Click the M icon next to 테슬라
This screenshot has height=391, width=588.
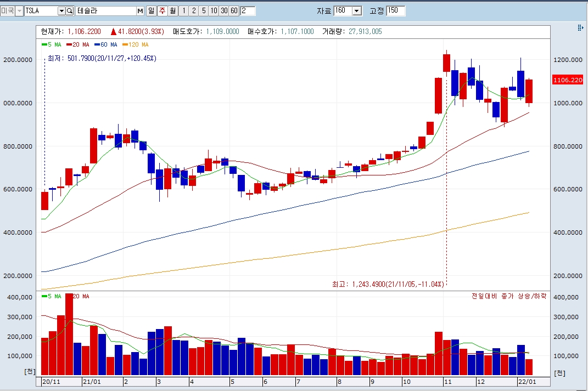(x=140, y=11)
